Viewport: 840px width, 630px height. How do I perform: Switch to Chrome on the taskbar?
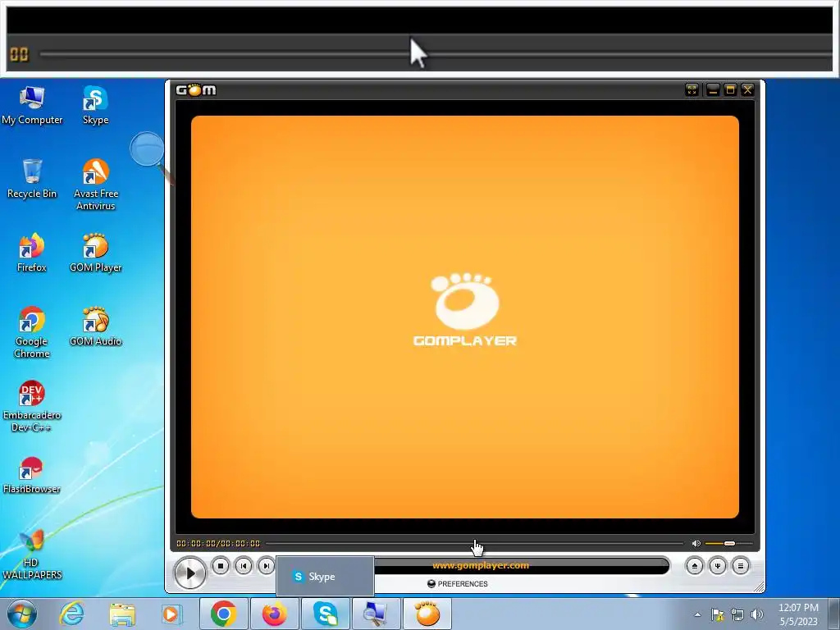pos(224,614)
